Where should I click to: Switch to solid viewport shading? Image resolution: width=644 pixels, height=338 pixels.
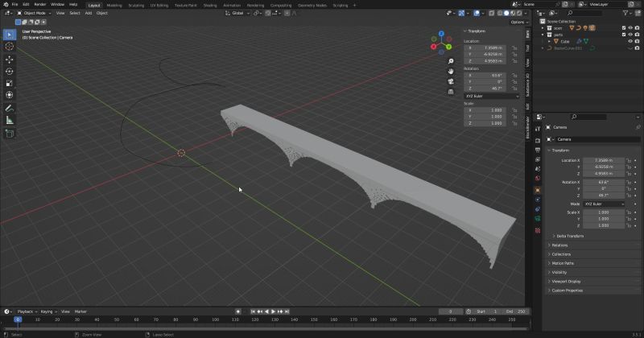point(506,13)
